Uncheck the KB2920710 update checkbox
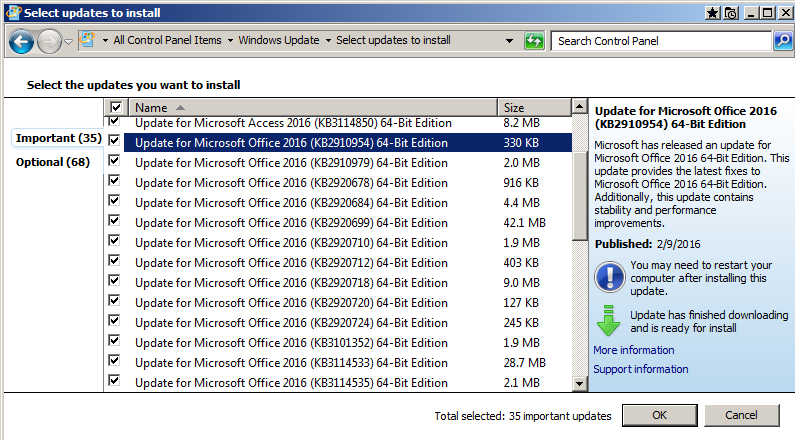The height and width of the screenshot is (440, 795). (x=114, y=240)
